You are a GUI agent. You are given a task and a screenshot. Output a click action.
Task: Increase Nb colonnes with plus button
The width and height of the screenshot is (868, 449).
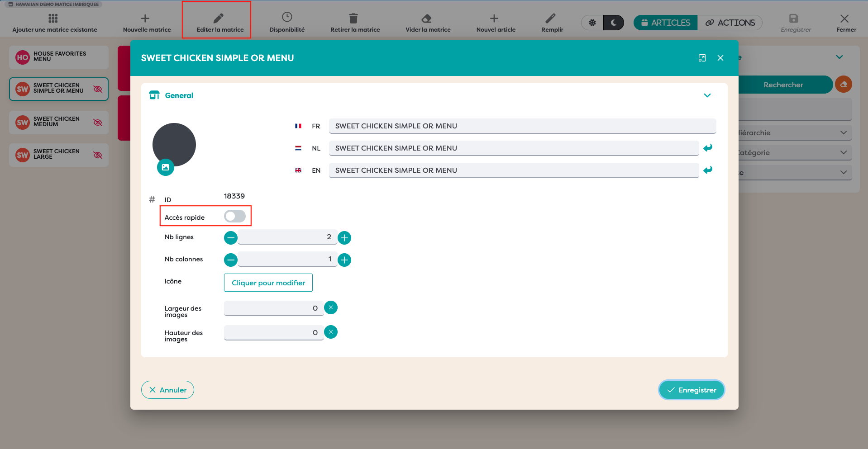[x=344, y=260]
